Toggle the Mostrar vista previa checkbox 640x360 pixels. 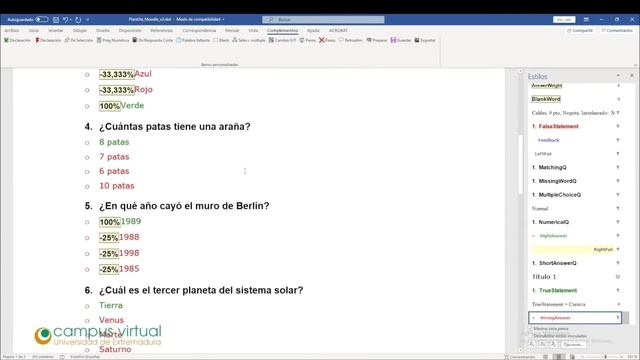531,329
